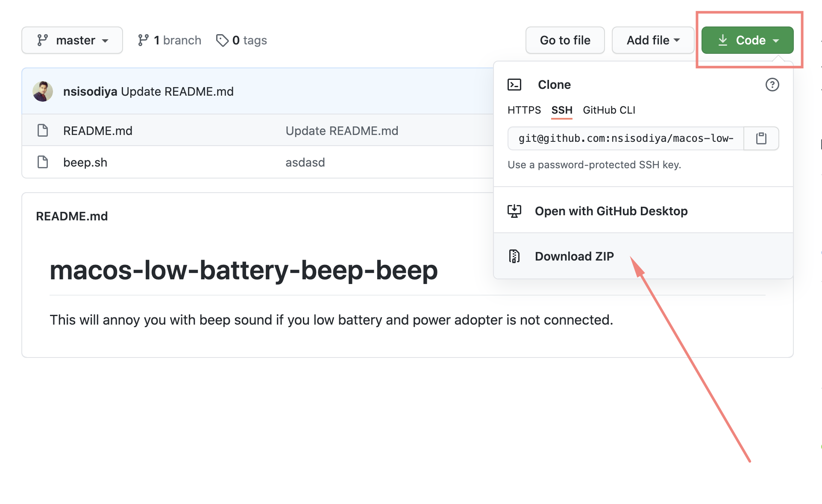Viewport: 822px width, 504px height.
Task: Click nsisodiya's avatar thumbnail
Action: click(x=43, y=91)
